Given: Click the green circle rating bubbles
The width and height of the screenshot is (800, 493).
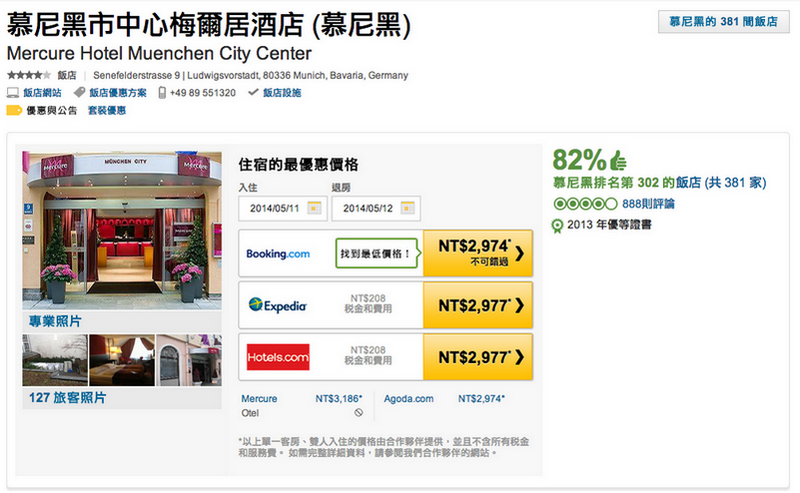Looking at the screenshot, I should (585, 204).
